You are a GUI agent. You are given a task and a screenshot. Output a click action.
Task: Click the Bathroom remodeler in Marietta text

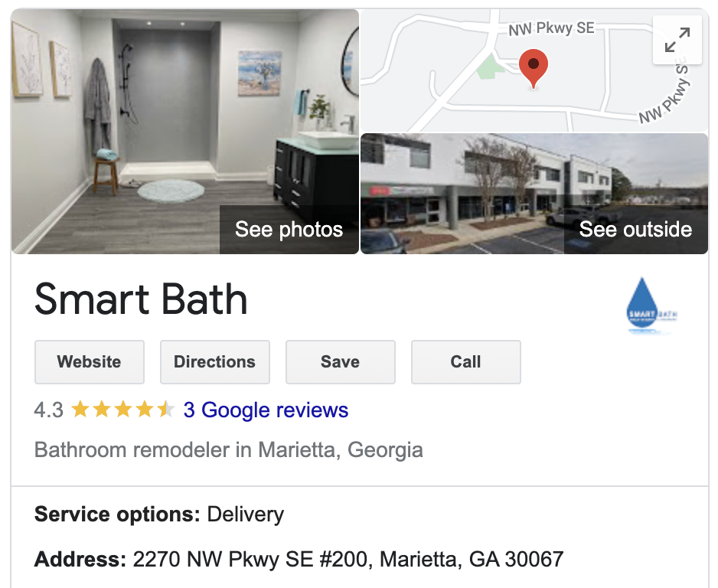coord(229,449)
